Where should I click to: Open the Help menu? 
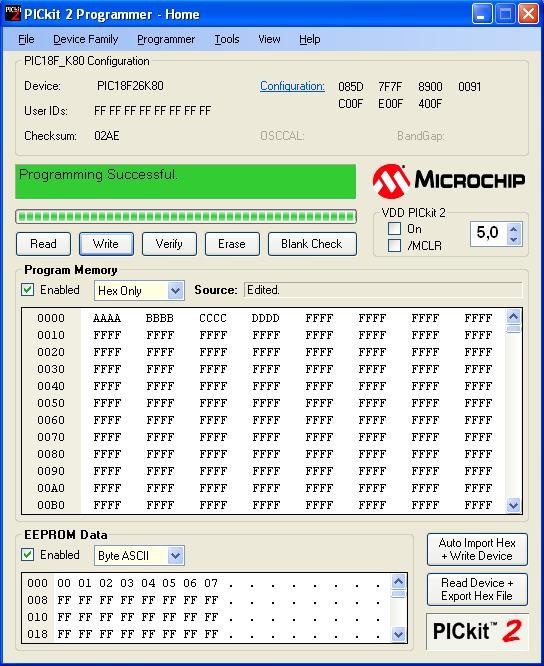click(x=310, y=40)
